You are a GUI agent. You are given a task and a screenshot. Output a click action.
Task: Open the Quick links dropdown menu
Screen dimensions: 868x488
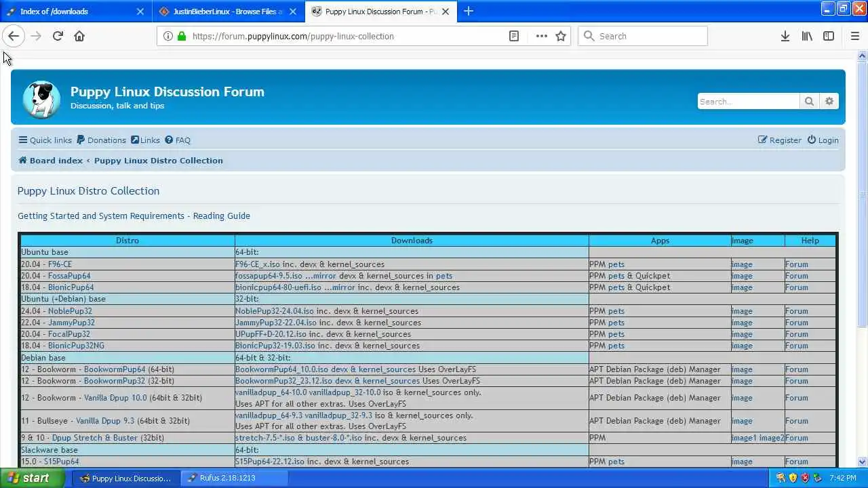click(x=45, y=140)
